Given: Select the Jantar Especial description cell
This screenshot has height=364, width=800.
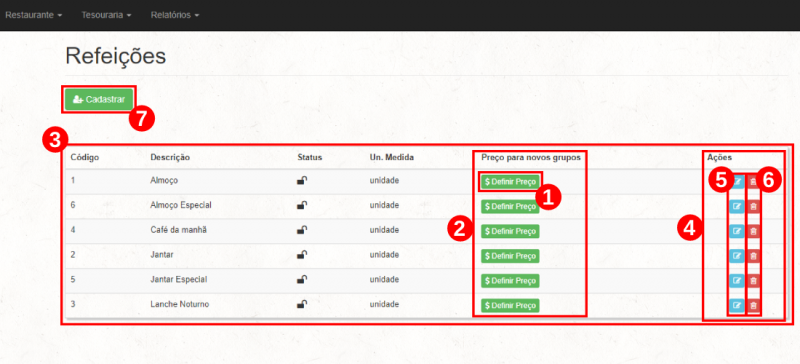Looking at the screenshot, I should click(179, 280).
